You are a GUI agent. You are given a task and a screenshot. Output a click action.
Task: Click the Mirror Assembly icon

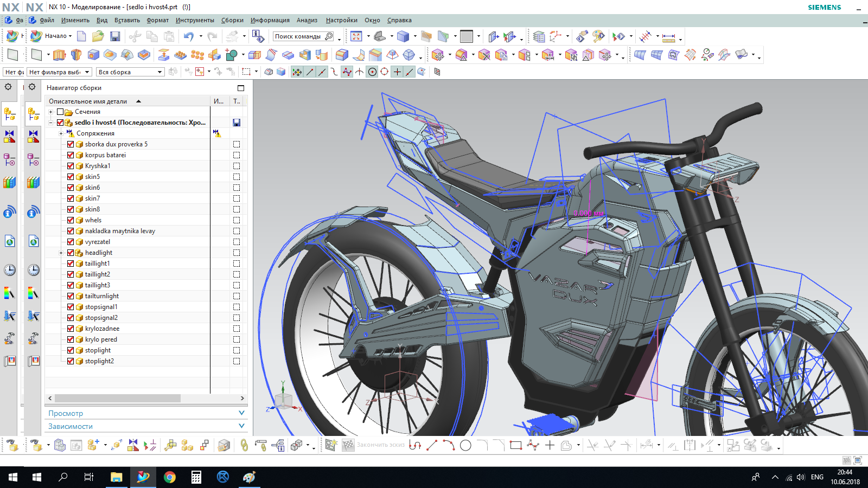(x=133, y=445)
